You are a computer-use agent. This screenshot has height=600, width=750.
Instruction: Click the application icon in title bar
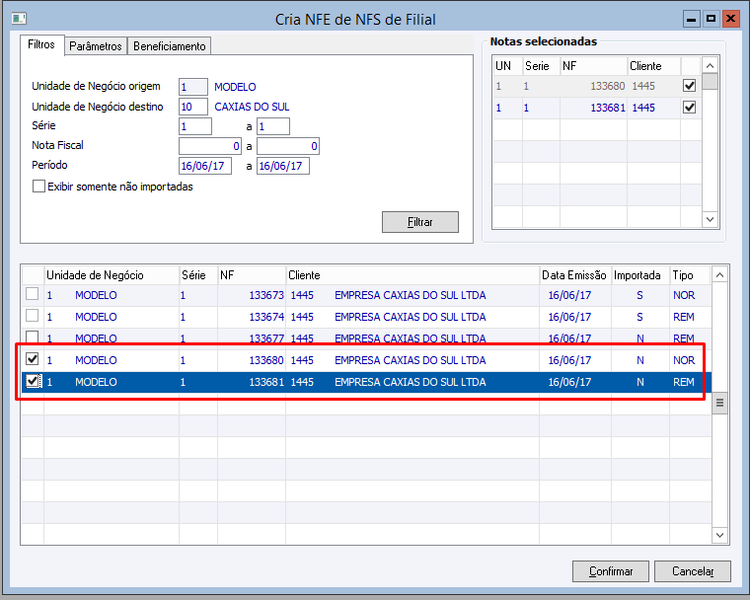[x=19, y=19]
